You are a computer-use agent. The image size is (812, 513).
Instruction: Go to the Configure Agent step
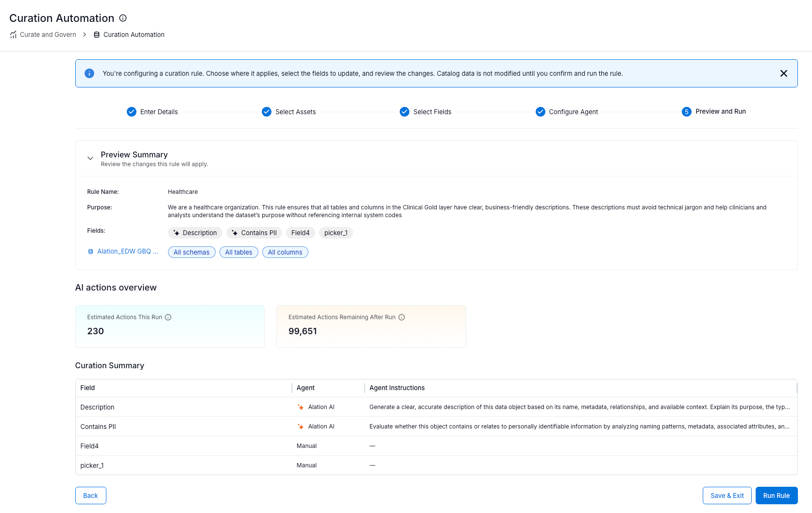(x=573, y=112)
